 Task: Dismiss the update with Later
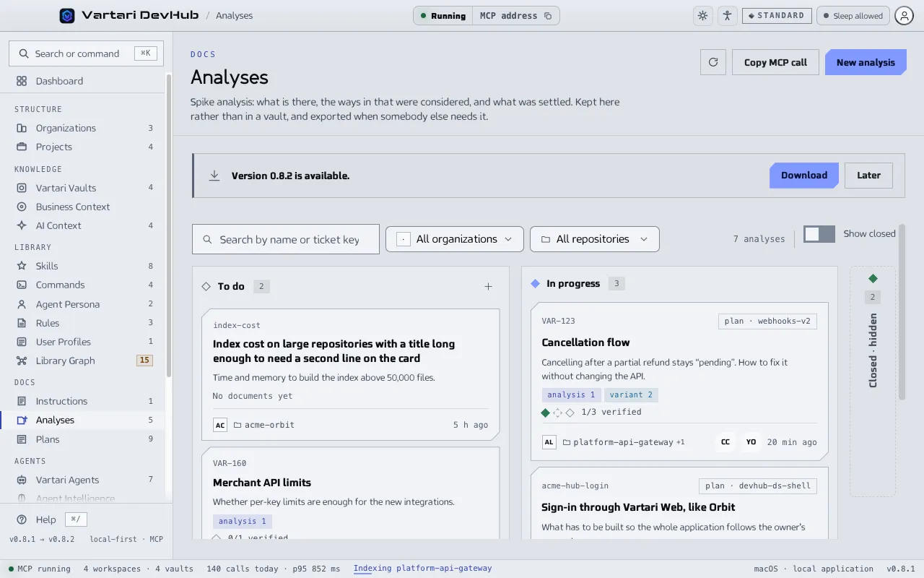pos(868,176)
